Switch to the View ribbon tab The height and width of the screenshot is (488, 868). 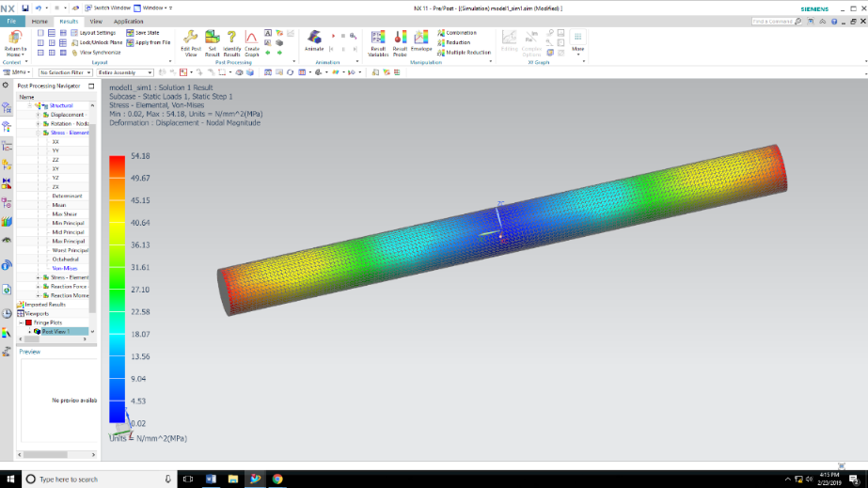pos(96,21)
